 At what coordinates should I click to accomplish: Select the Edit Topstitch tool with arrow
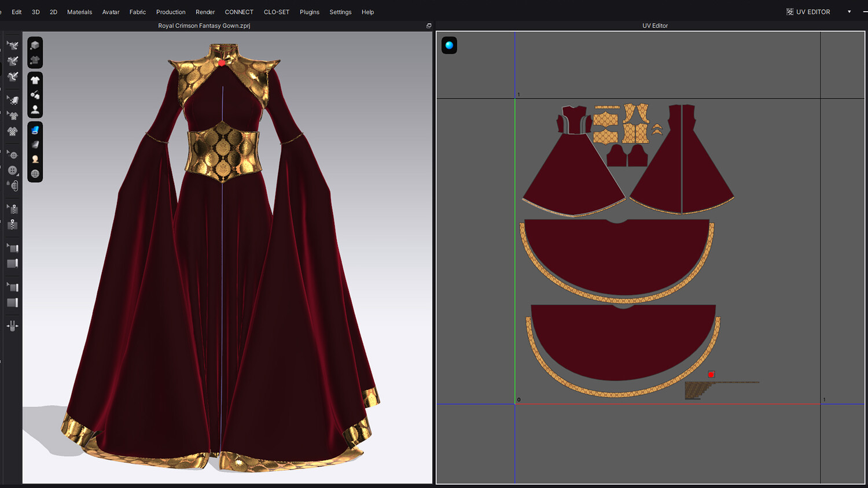12,45
